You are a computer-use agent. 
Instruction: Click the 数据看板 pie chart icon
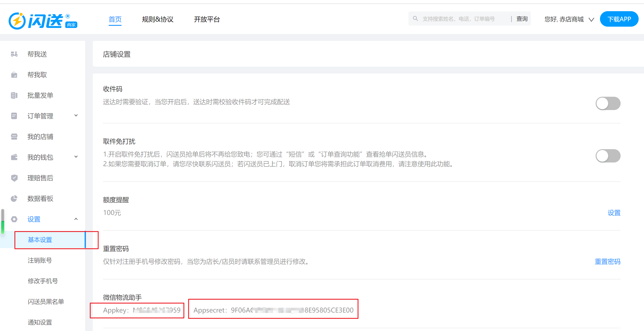click(x=14, y=199)
